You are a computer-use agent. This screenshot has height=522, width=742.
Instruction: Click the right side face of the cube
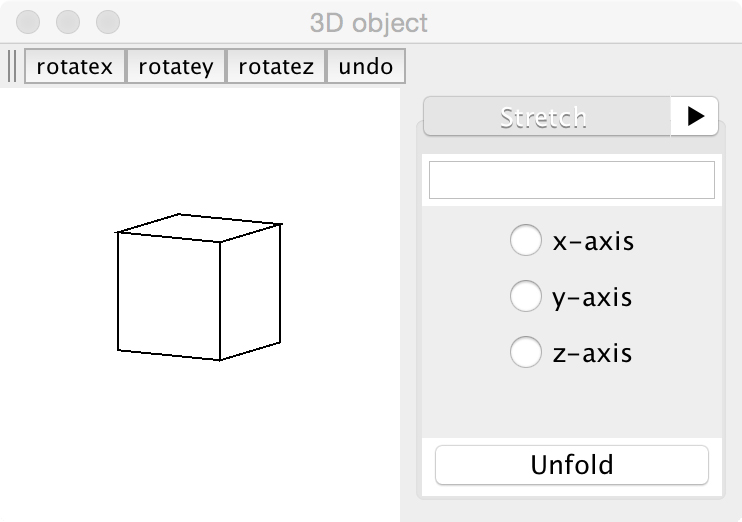tap(250, 290)
